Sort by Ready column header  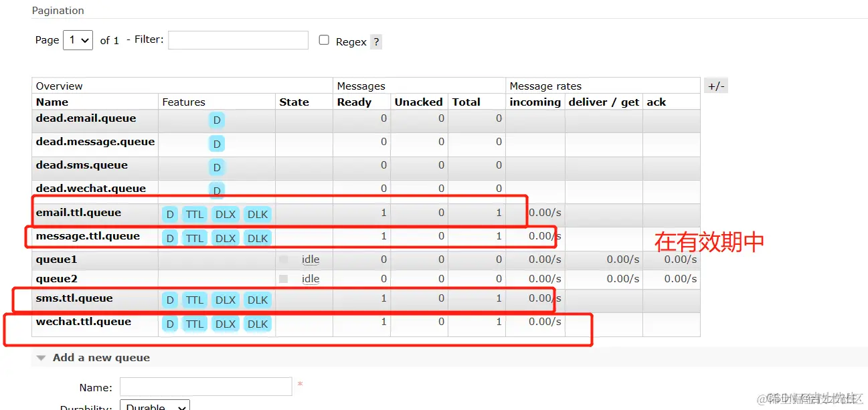click(354, 102)
